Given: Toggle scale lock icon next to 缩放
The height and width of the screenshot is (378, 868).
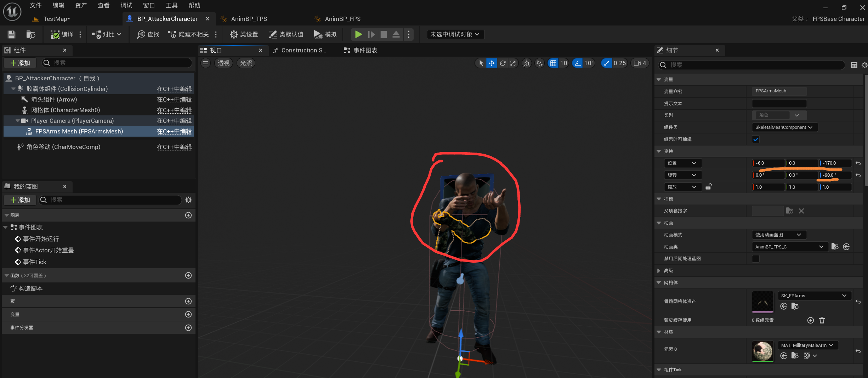Looking at the screenshot, I should pyautogui.click(x=708, y=187).
